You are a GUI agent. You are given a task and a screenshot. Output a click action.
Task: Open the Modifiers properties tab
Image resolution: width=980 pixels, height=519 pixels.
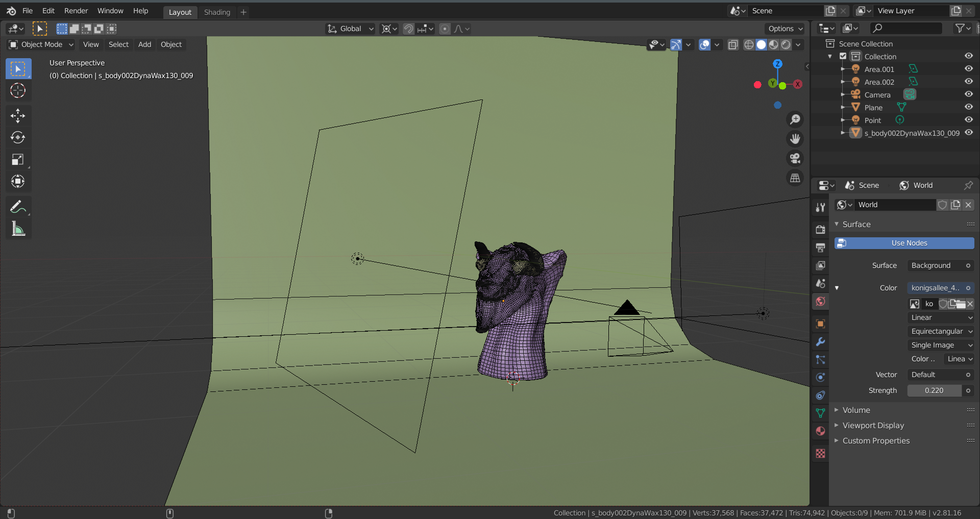(820, 342)
